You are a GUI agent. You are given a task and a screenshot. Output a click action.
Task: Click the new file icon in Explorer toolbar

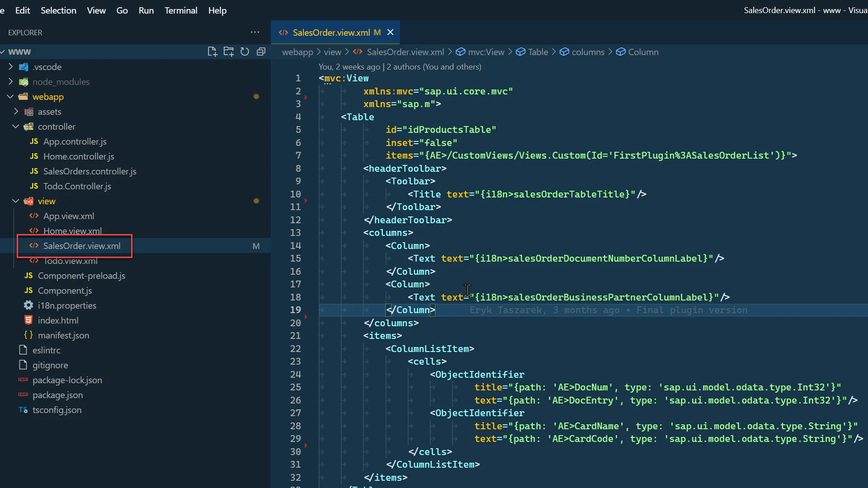point(212,52)
